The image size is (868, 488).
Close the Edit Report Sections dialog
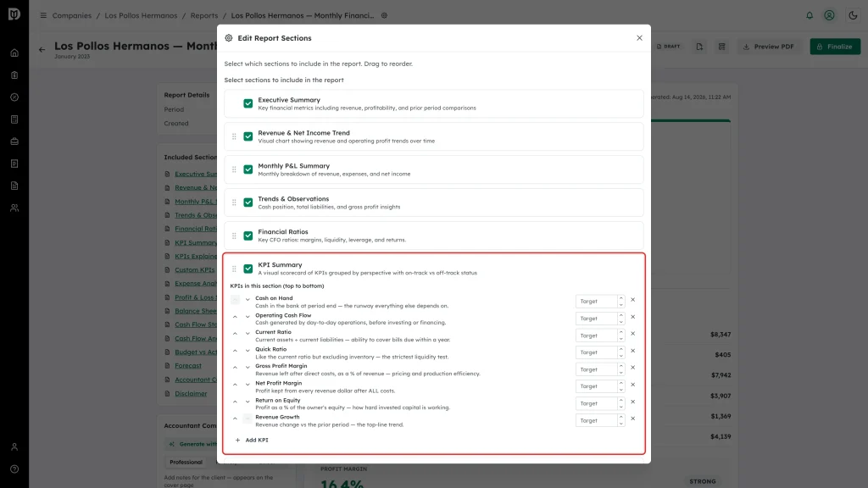coord(639,37)
